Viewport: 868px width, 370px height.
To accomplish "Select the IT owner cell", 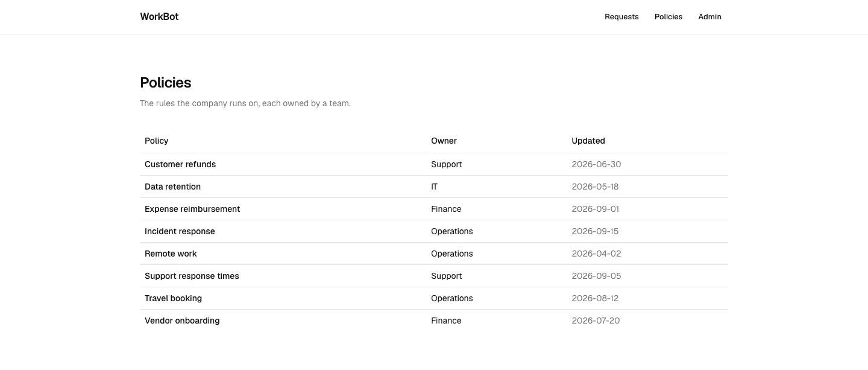I will (x=434, y=187).
